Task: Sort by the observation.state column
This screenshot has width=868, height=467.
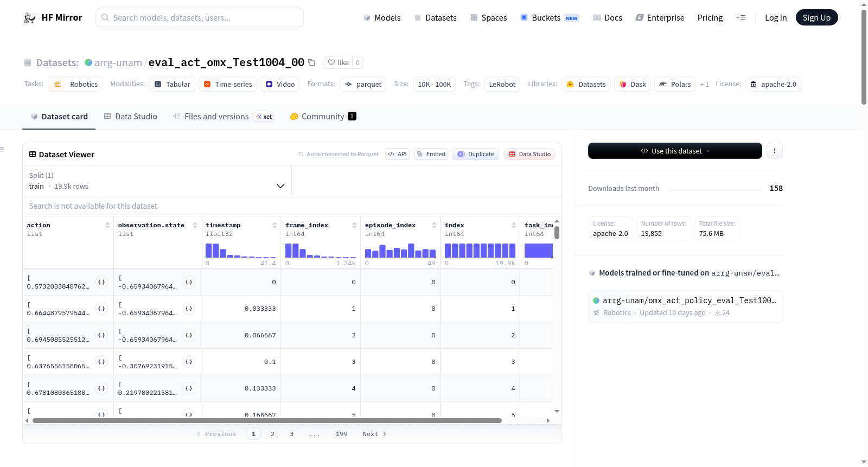Action: click(x=195, y=225)
